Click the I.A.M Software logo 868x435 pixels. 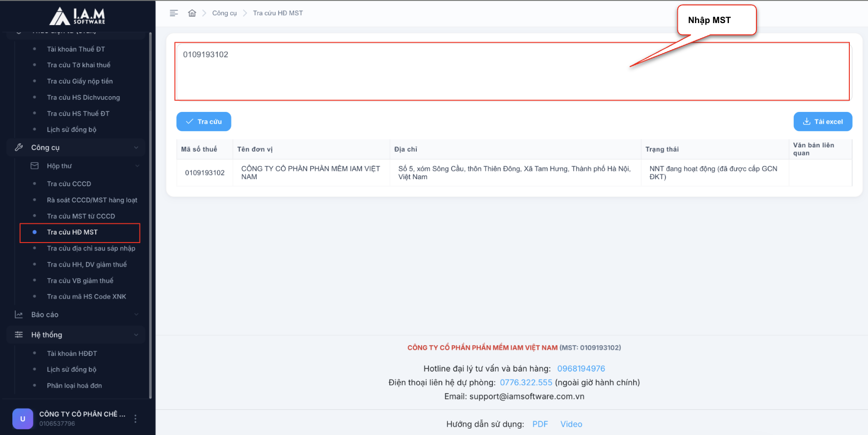point(78,16)
